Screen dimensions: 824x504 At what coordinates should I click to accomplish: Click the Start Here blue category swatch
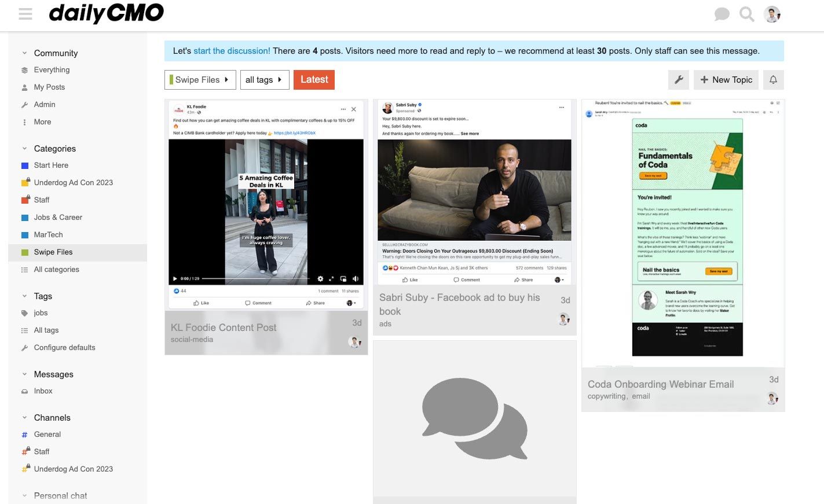[25, 165]
